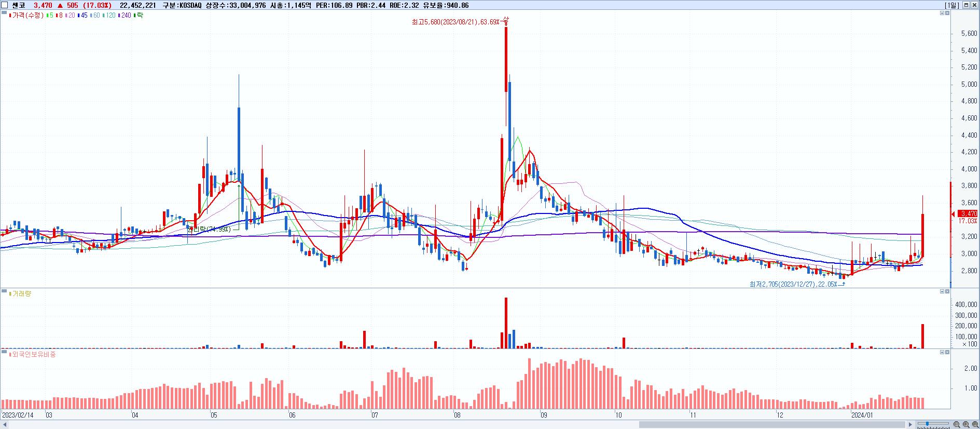The width and height of the screenshot is (980, 429).
Task: Click the 구분:KOSDAQ market label
Action: pyautogui.click(x=182, y=5)
